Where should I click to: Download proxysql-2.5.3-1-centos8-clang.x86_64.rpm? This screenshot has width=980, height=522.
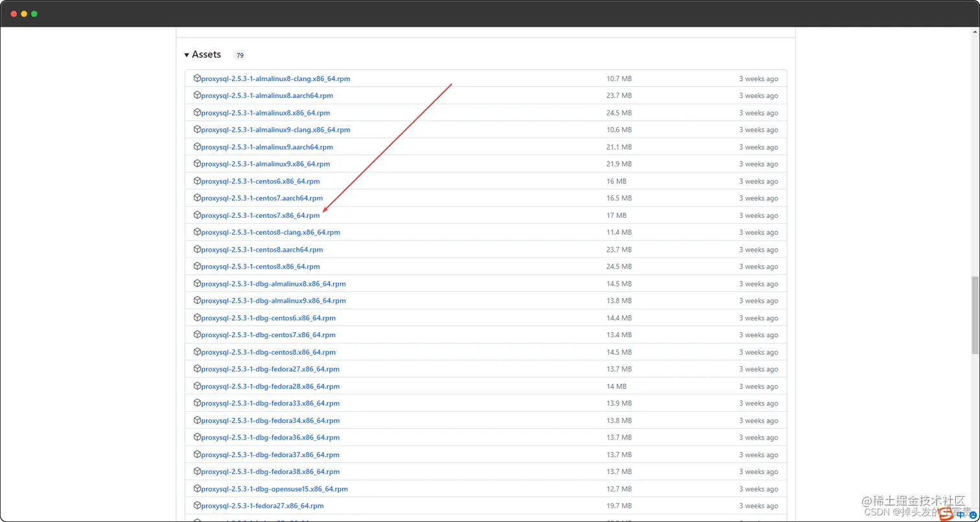pos(270,232)
